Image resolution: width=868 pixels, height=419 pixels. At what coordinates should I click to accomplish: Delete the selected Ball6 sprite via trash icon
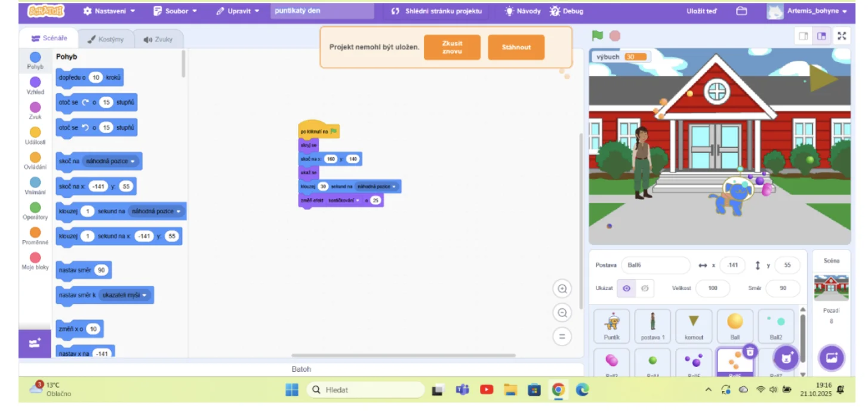click(x=750, y=352)
